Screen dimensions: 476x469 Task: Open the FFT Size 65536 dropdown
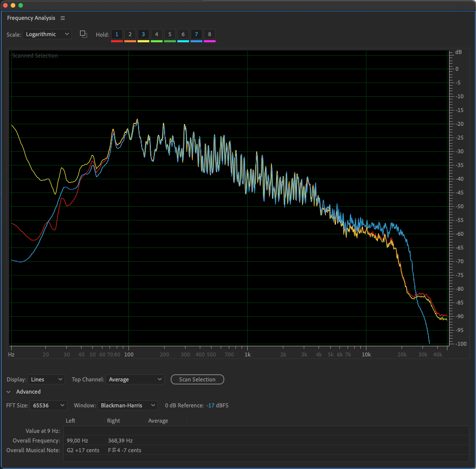click(48, 405)
